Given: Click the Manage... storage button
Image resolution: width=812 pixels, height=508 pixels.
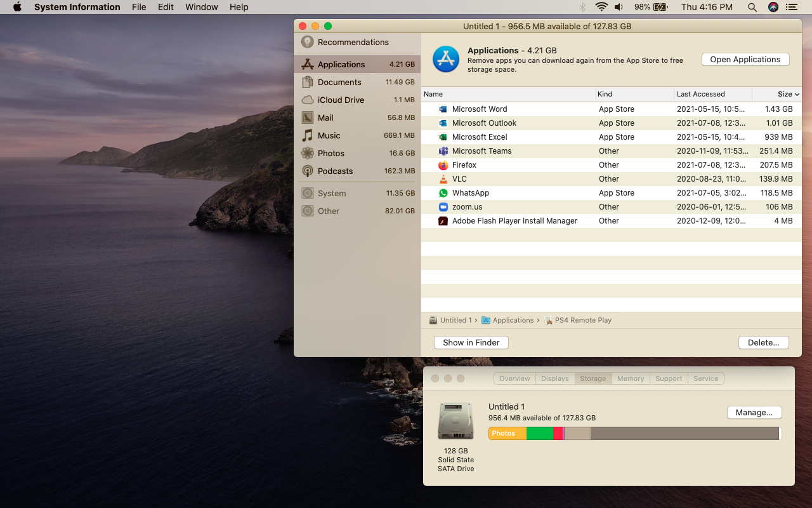Looking at the screenshot, I should [x=754, y=412].
